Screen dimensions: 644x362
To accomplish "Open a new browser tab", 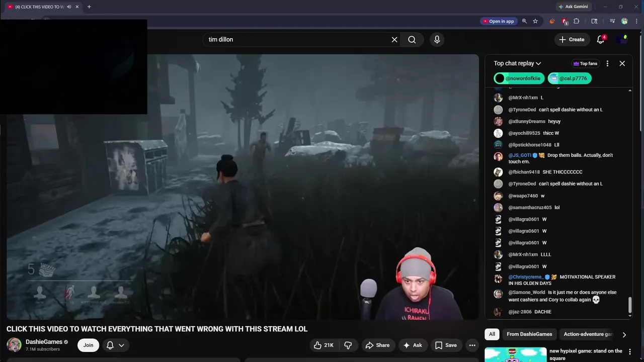I will coord(89,7).
